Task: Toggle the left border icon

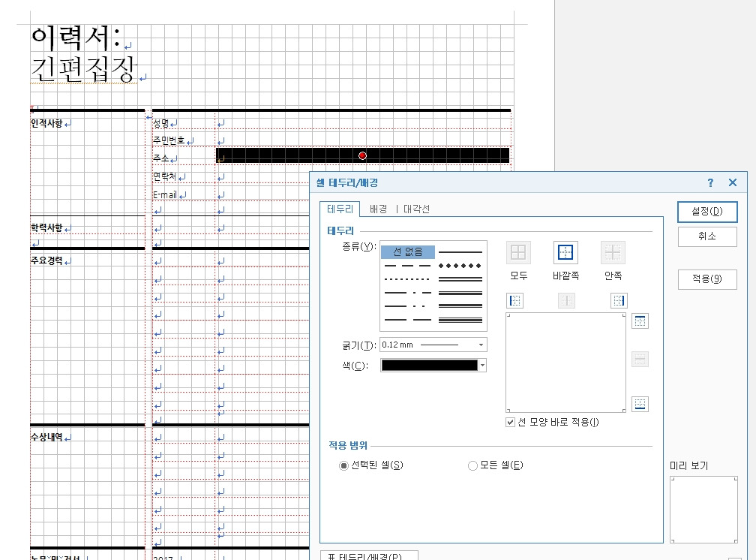Action: (x=515, y=301)
